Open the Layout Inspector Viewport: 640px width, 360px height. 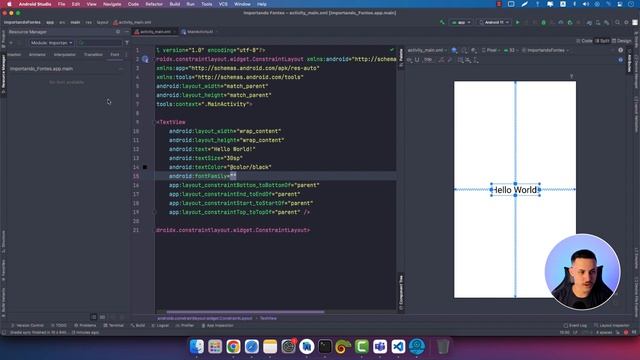tap(612, 326)
